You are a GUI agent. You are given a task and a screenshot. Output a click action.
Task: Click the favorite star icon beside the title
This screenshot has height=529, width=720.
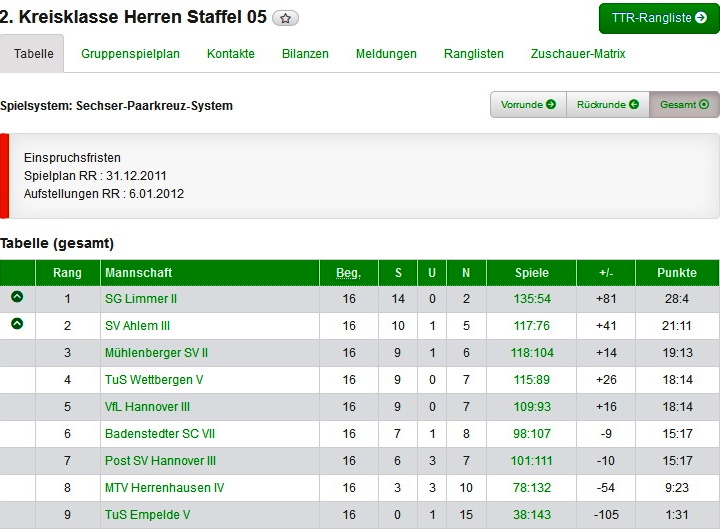pyautogui.click(x=285, y=19)
